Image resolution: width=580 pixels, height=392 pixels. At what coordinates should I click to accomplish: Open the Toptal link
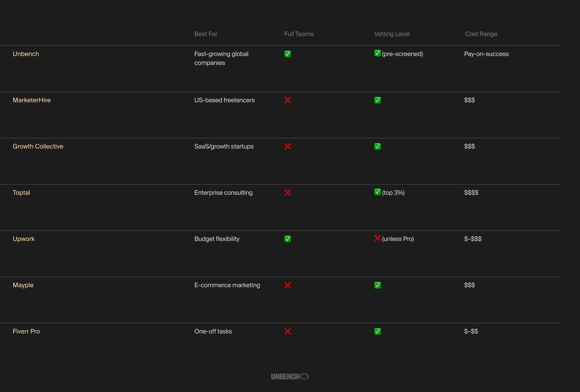[x=21, y=193]
